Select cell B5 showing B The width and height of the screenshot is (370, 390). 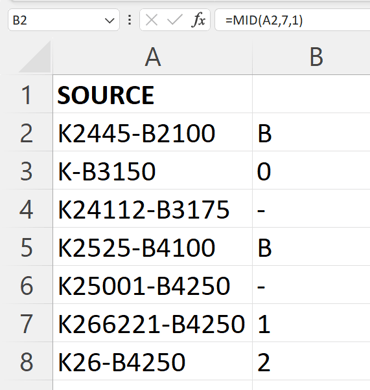click(x=311, y=247)
